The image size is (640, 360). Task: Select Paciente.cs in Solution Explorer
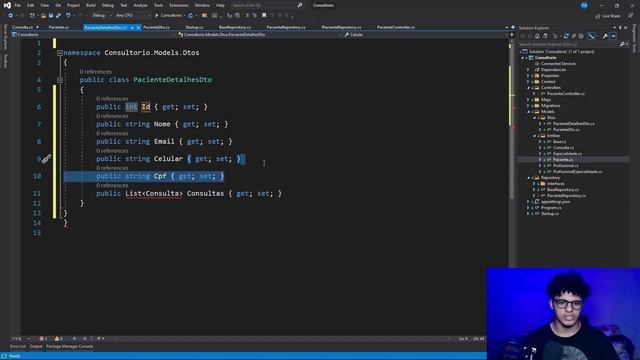click(563, 160)
